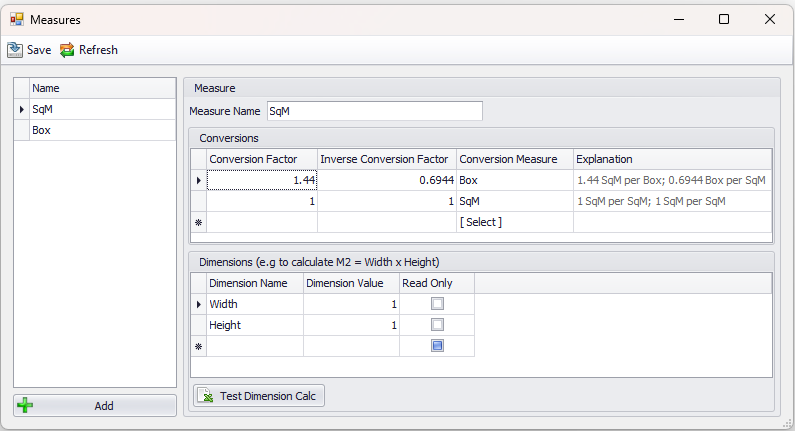Click the Height dimension name cell
This screenshot has height=431, width=795.
255,325
